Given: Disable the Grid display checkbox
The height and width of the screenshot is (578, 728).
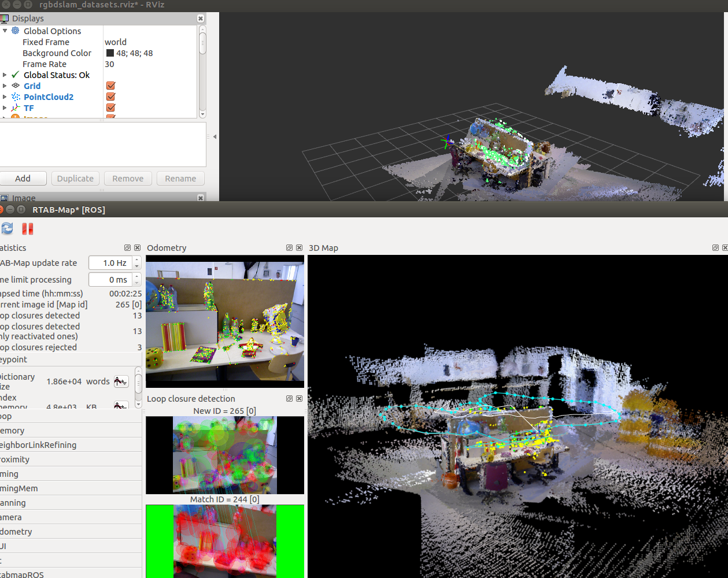Looking at the screenshot, I should point(111,86).
